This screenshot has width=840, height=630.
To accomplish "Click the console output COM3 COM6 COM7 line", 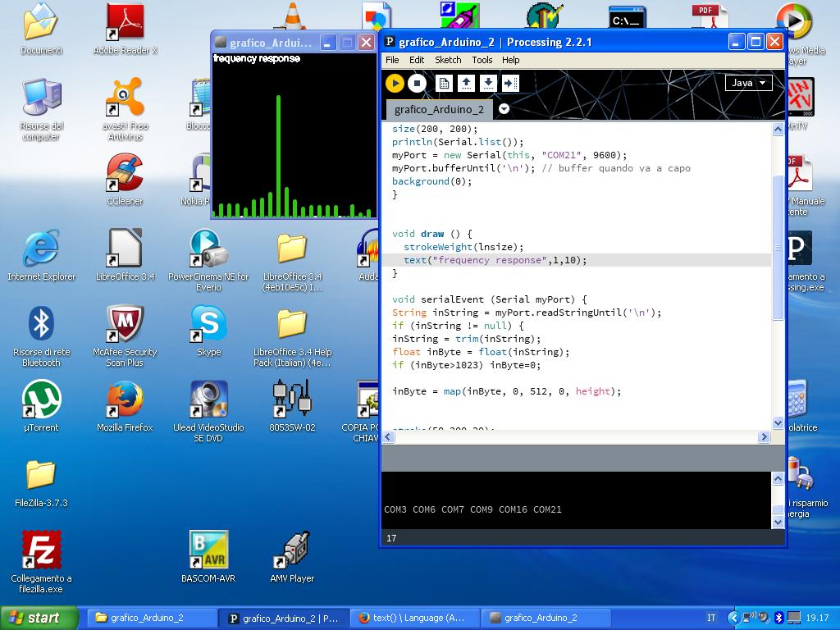I will pos(472,509).
